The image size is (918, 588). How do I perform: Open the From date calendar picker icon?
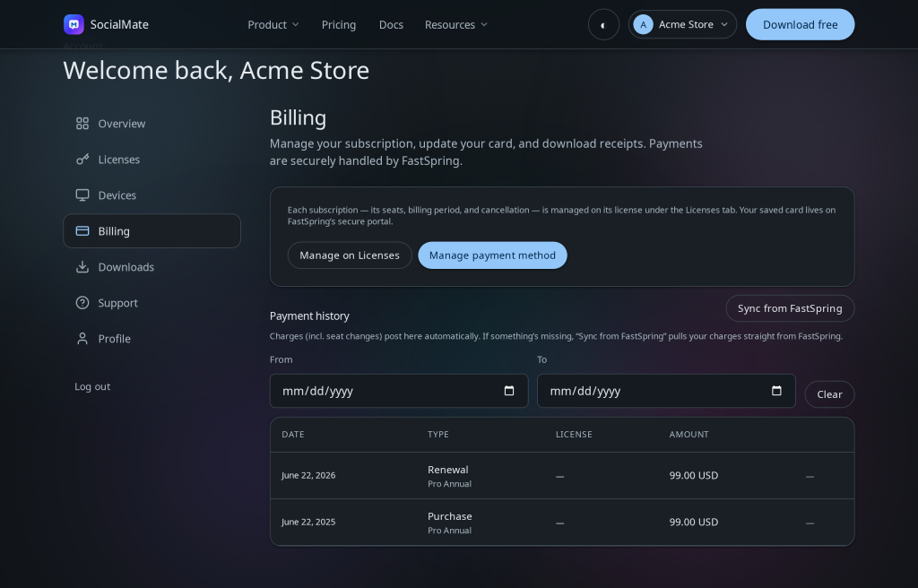pos(509,391)
